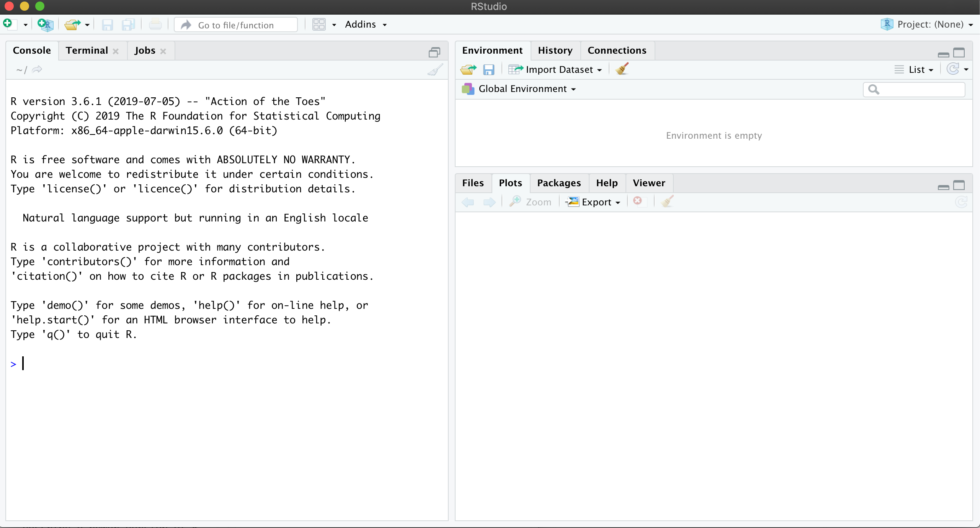The width and height of the screenshot is (980, 528).
Task: Open the Addins menu
Action: [366, 25]
